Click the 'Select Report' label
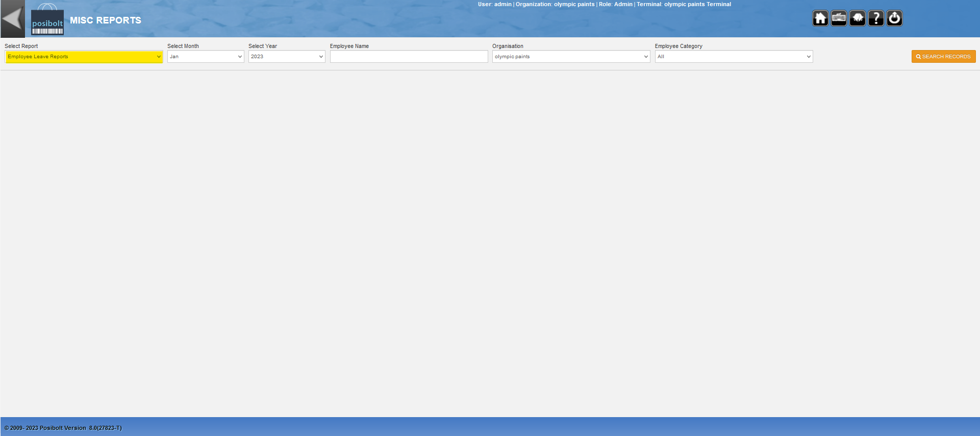 (x=21, y=46)
